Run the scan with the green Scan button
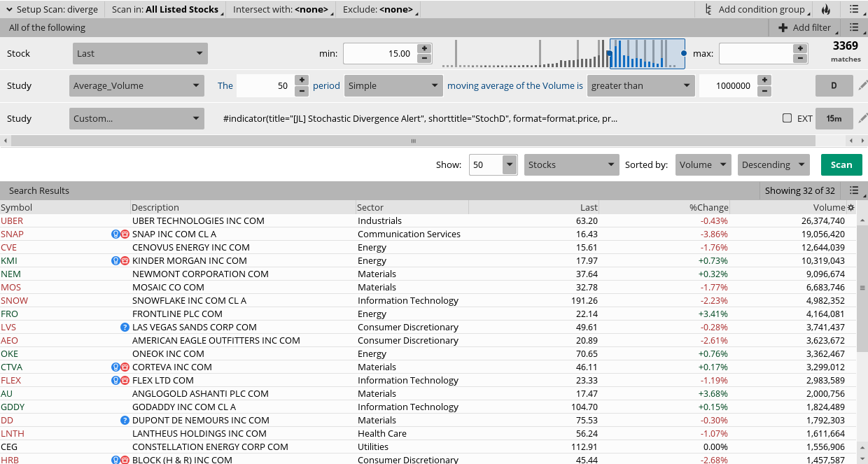The width and height of the screenshot is (868, 464). pos(841,165)
